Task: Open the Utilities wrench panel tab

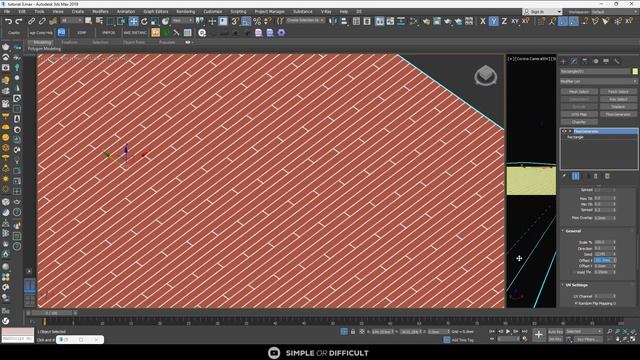Action: [617, 61]
